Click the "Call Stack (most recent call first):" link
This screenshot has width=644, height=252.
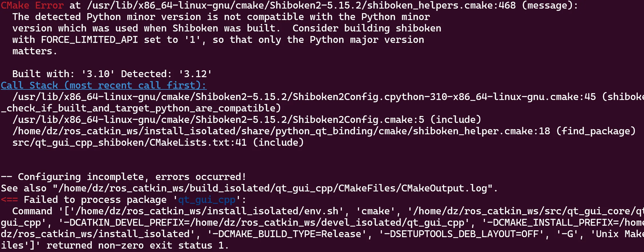103,85
